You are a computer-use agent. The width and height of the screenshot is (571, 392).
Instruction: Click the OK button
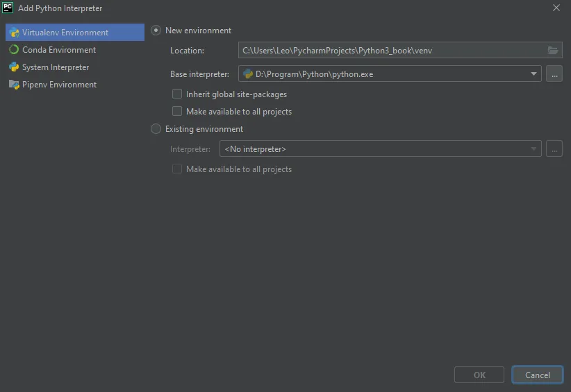pos(479,375)
